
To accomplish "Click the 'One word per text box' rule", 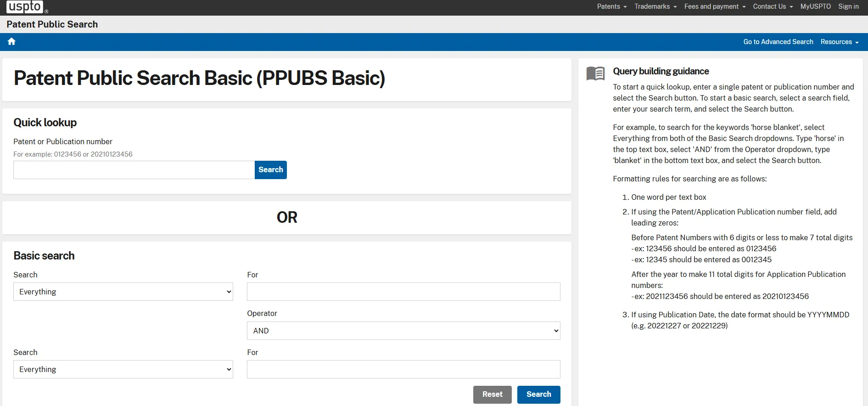I will 668,197.
